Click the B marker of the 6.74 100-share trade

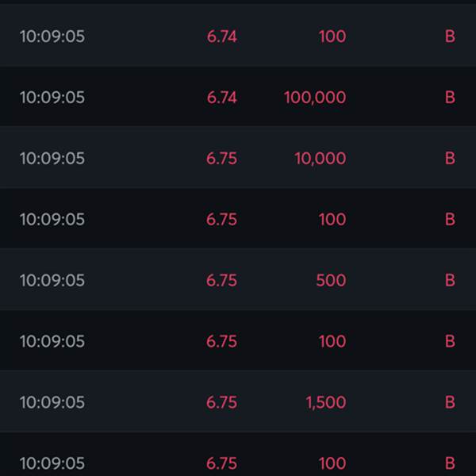pos(450,36)
